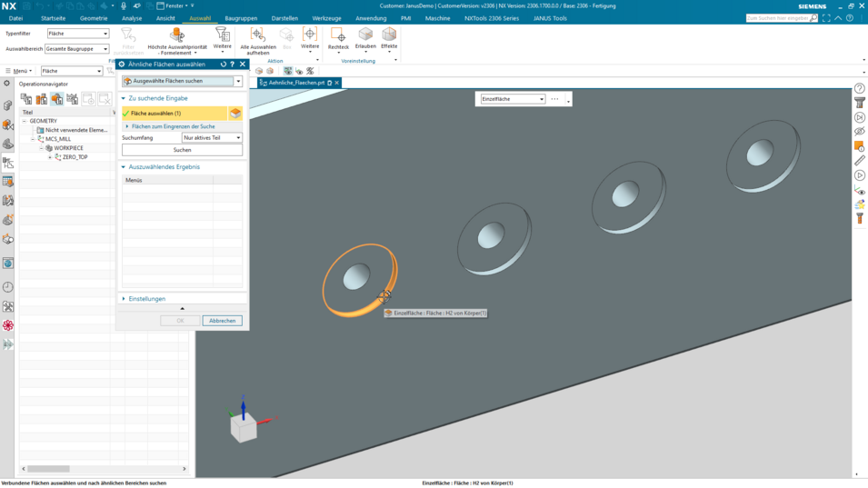Open the Auswahlbereich Gesamte Baugruppe dropdown

(x=76, y=49)
